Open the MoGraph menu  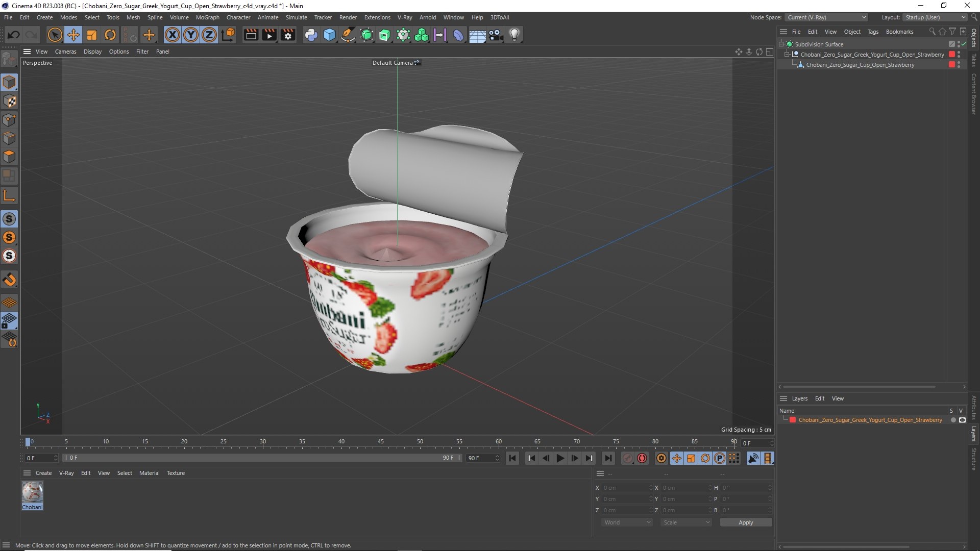coord(207,17)
